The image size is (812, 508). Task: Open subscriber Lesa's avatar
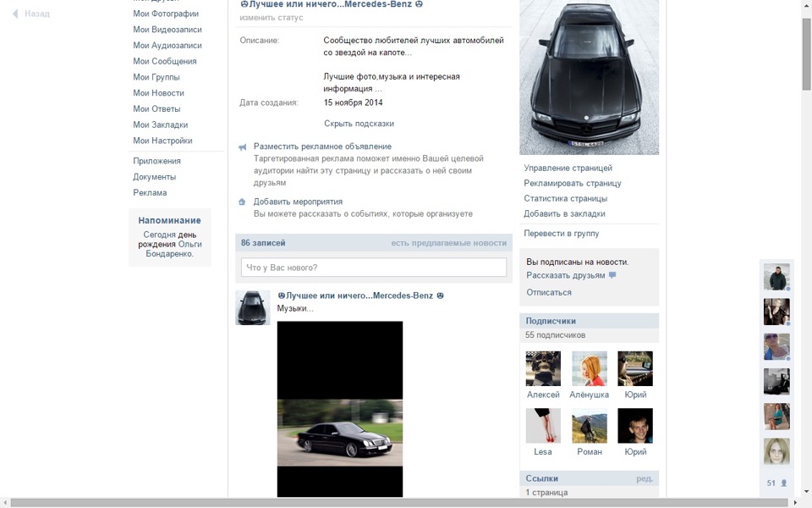[x=543, y=426]
